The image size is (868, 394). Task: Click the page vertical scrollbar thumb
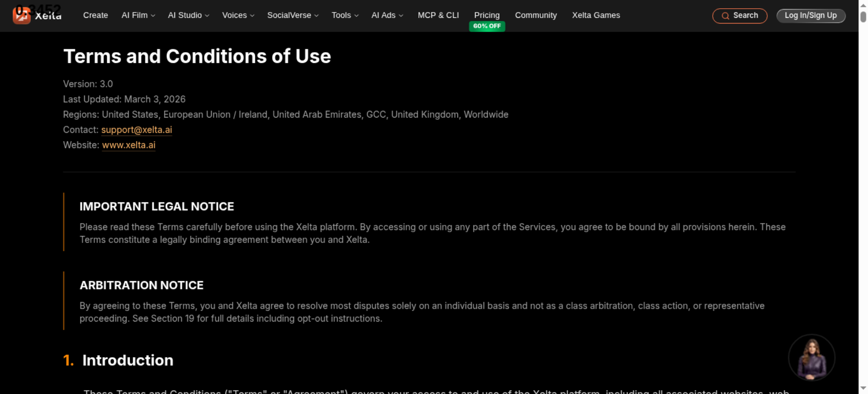(x=863, y=16)
